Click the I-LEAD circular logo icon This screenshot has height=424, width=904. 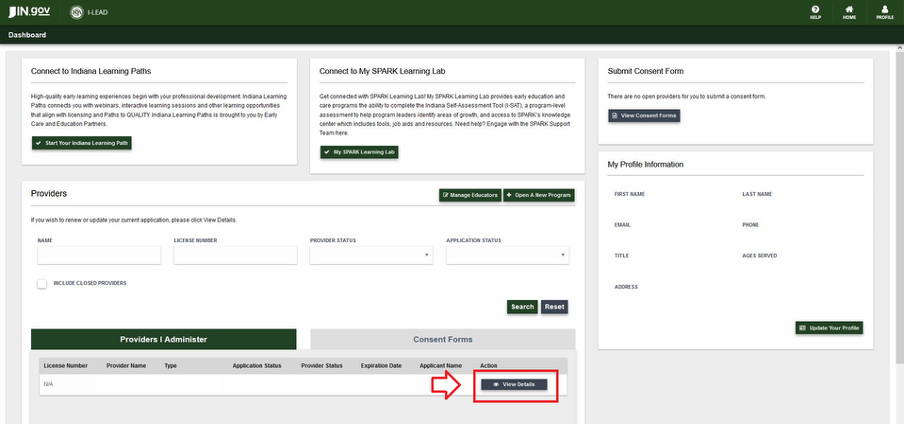point(78,12)
